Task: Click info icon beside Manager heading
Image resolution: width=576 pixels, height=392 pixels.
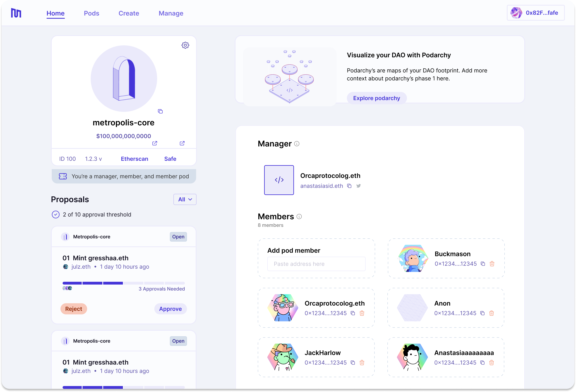Action: click(x=297, y=143)
